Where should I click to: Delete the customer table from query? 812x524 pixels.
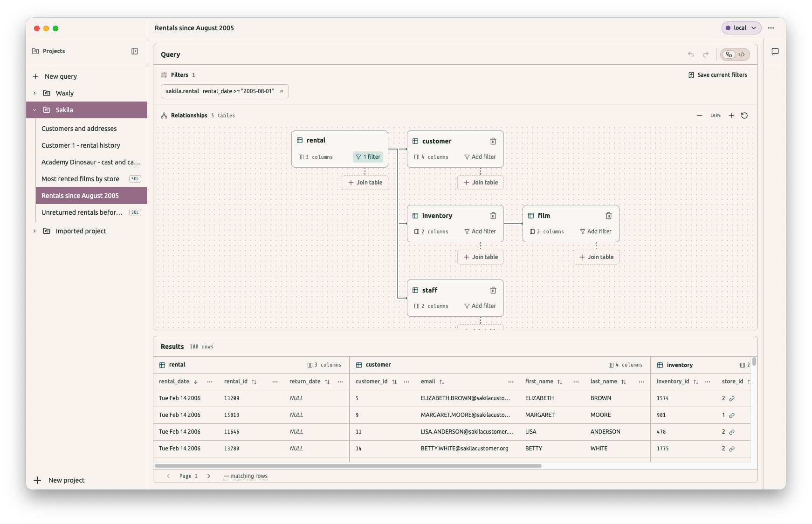493,141
